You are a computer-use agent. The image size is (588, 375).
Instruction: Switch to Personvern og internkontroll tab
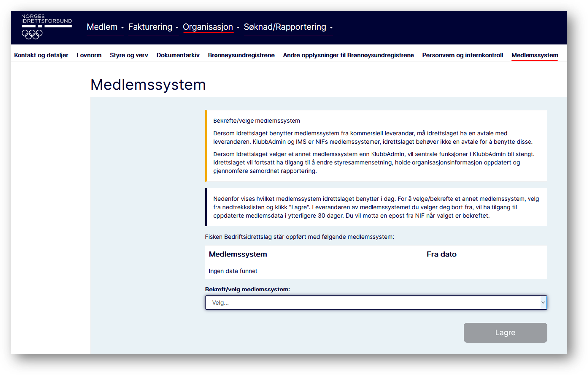(x=462, y=55)
